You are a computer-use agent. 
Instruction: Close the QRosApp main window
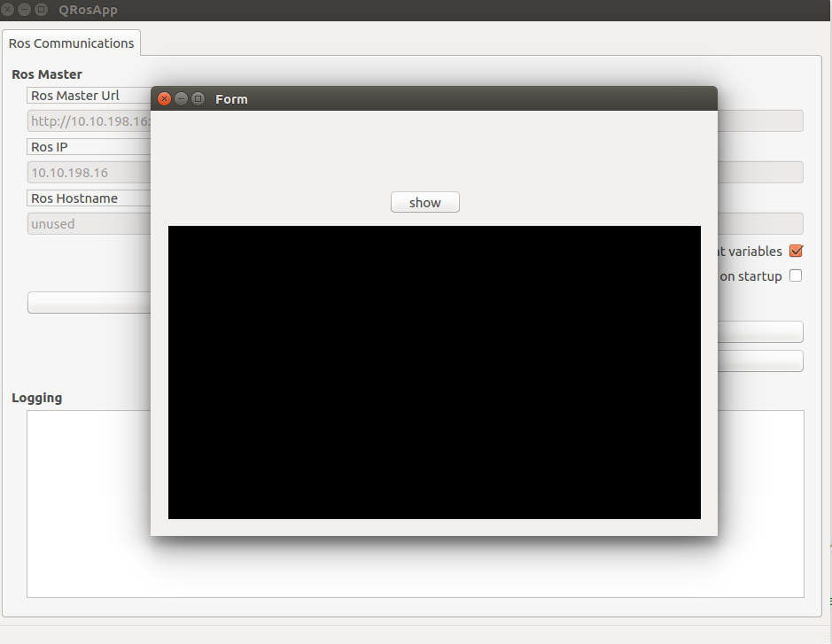point(9,10)
